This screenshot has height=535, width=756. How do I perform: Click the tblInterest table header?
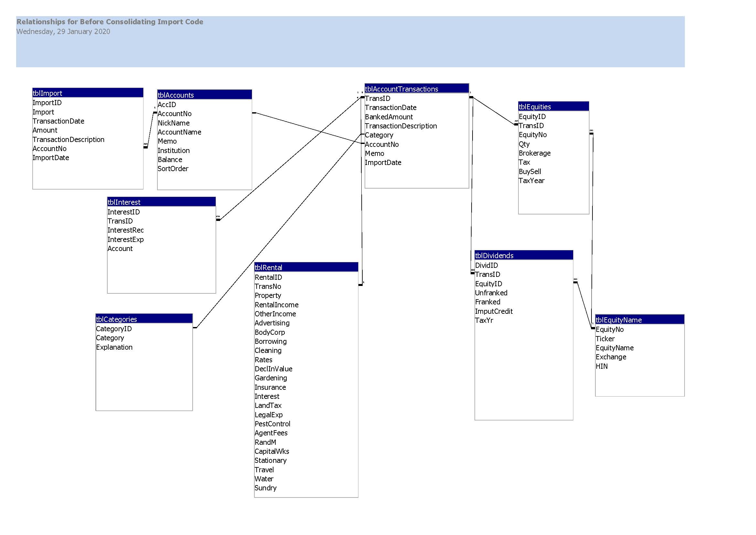tap(161, 202)
